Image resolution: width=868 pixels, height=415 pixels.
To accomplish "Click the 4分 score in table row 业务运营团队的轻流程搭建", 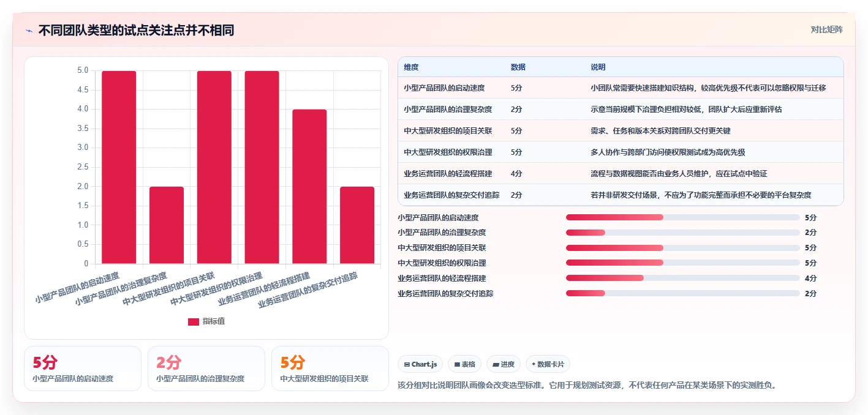I will click(x=516, y=174).
